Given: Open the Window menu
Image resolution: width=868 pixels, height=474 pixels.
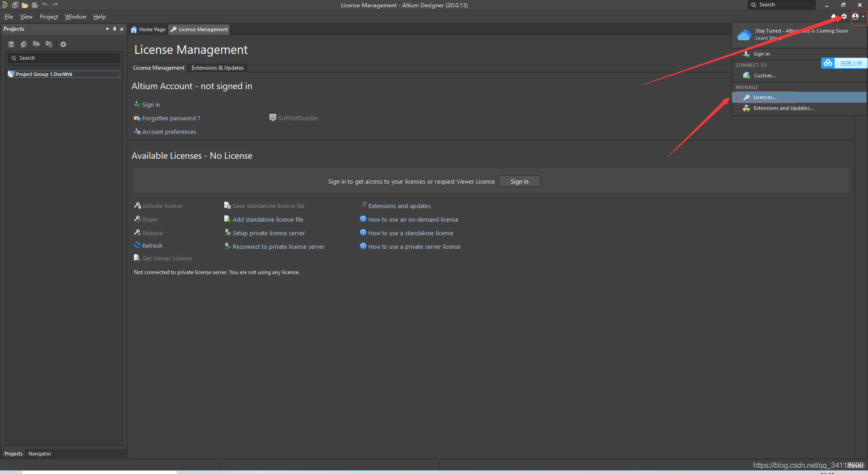Looking at the screenshot, I should pos(75,17).
